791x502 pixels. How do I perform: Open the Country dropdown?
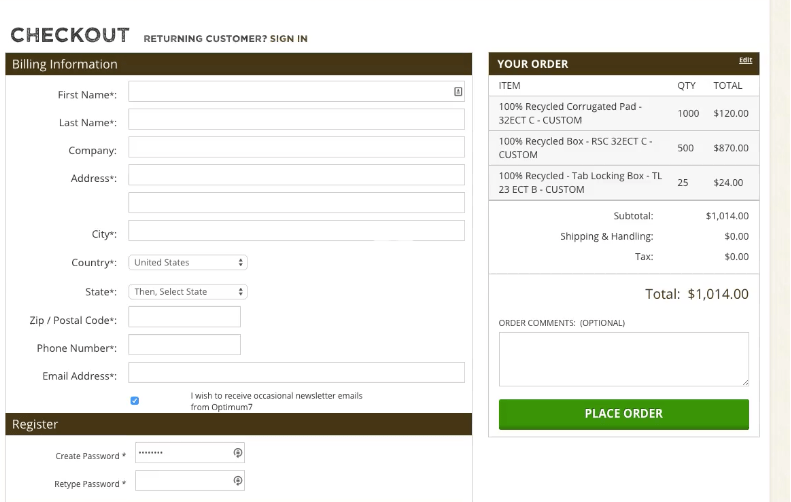coord(188,262)
